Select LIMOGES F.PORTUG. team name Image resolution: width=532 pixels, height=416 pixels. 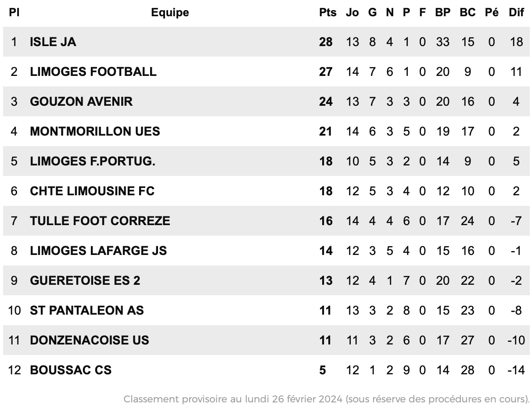[x=93, y=161]
